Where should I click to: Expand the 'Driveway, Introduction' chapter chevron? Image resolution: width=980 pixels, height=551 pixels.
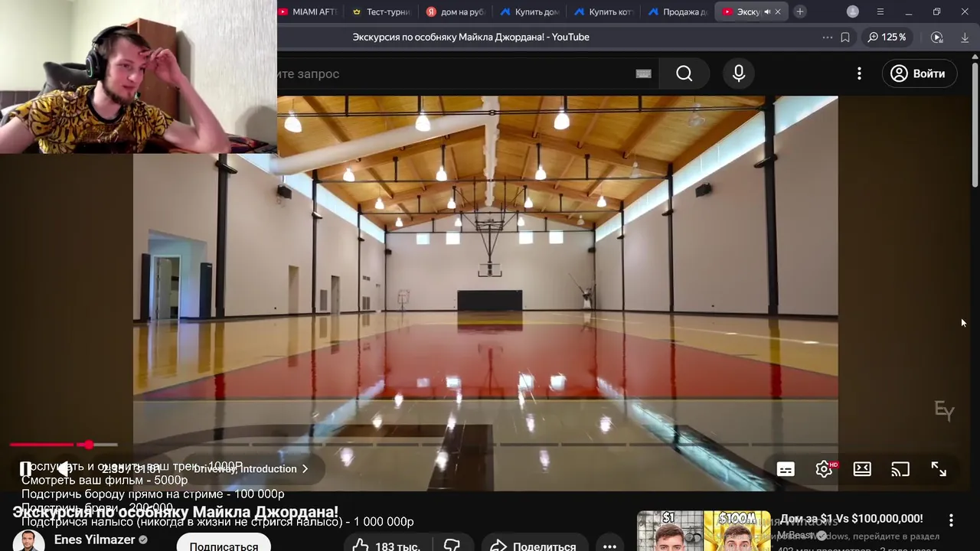tap(305, 468)
